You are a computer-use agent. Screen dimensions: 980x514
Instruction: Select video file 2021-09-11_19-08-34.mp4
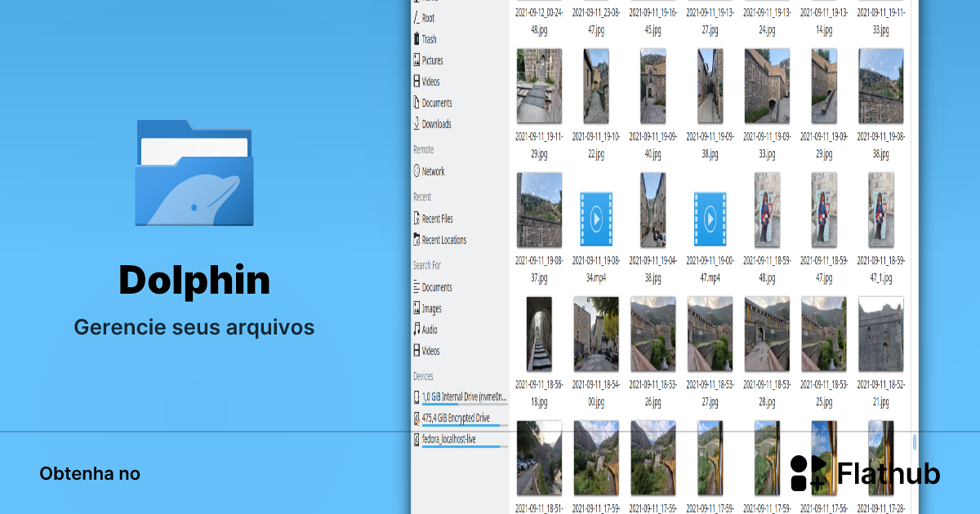[x=596, y=219]
